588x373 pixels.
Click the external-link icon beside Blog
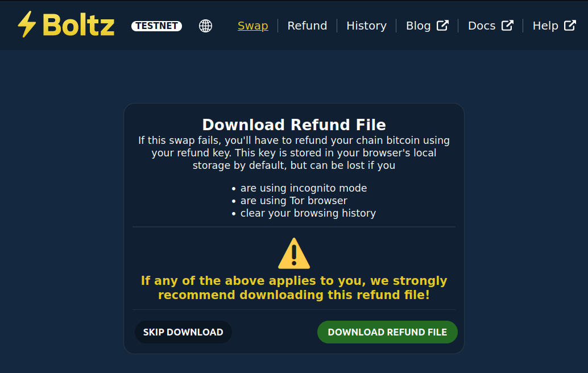pyautogui.click(x=442, y=26)
